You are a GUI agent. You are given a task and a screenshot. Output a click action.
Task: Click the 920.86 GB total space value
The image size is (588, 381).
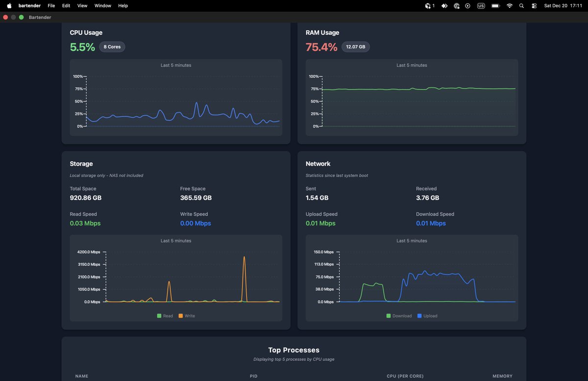click(86, 198)
